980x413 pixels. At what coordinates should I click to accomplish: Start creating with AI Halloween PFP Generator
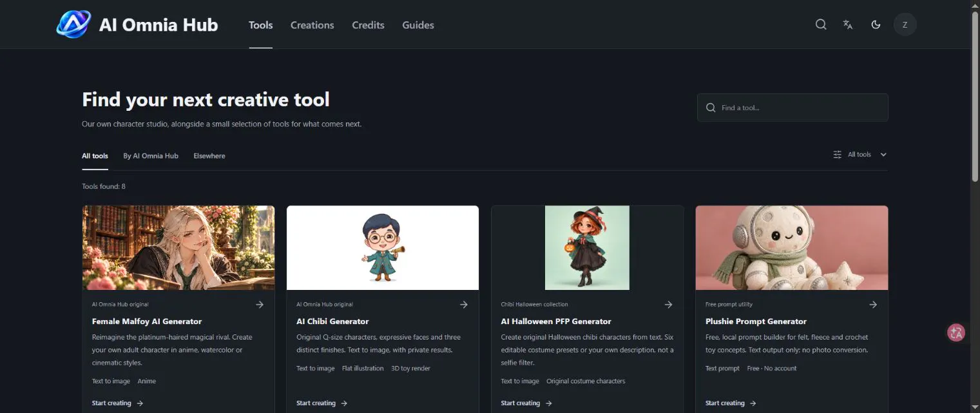[526, 403]
